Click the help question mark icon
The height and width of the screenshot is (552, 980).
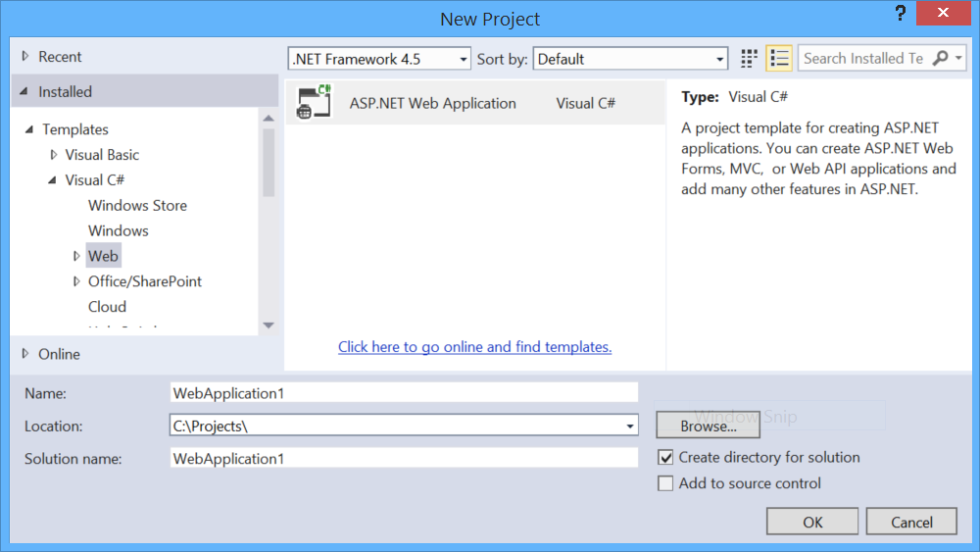(x=901, y=14)
